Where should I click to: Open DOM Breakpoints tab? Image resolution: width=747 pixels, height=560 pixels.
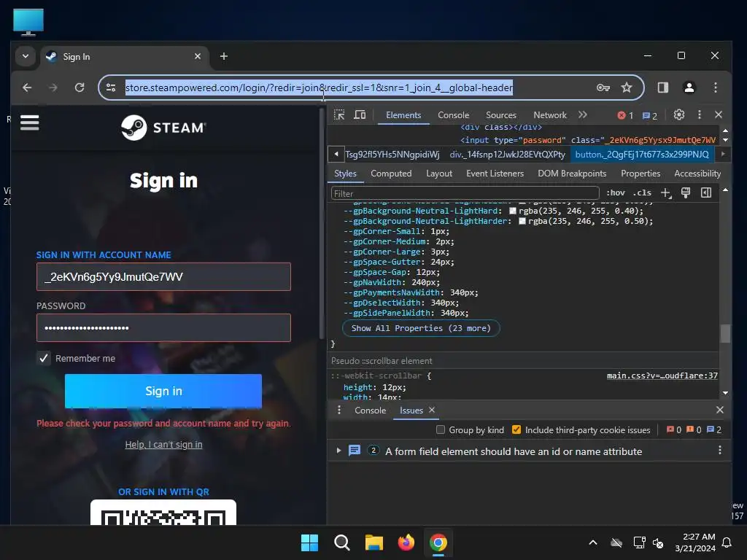(x=572, y=174)
